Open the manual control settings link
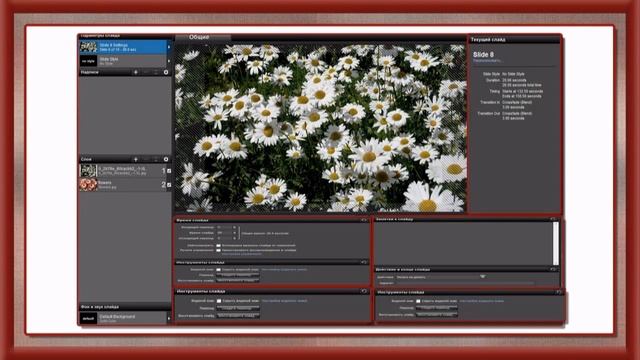Viewport: 640px width, 360px height. [242, 254]
